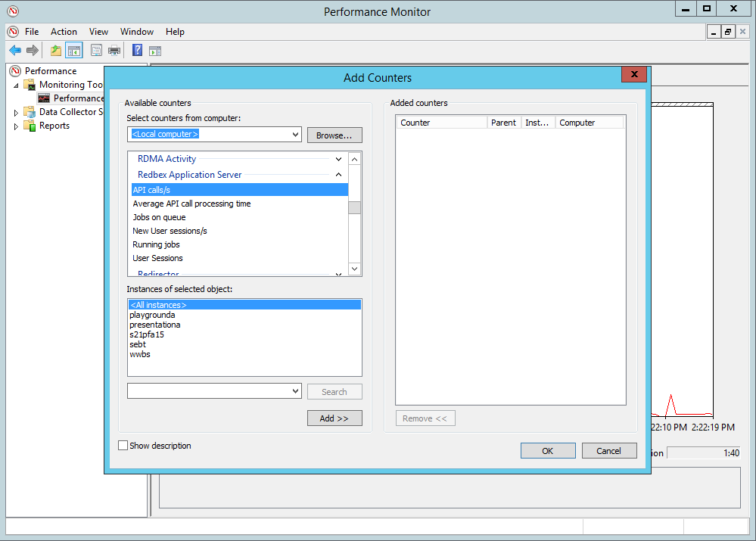
Task: Select the Jobs on queue counter
Action: pyautogui.click(x=159, y=217)
